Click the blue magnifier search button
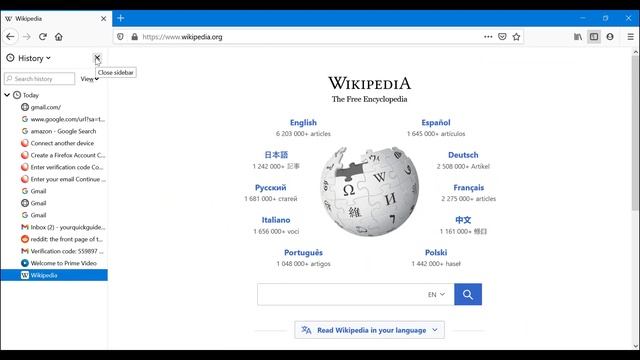Viewport: 640px width, 360px height. point(468,294)
